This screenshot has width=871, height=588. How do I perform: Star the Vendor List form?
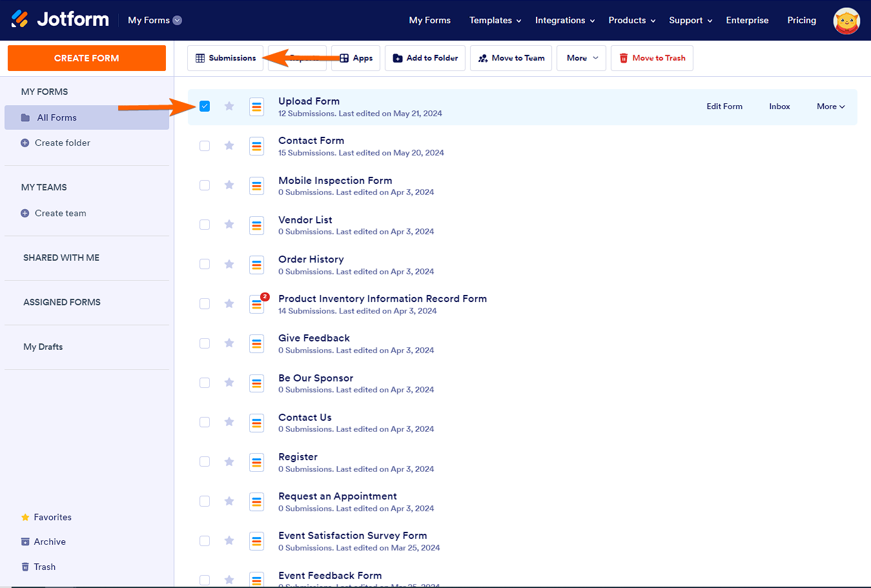[229, 225]
